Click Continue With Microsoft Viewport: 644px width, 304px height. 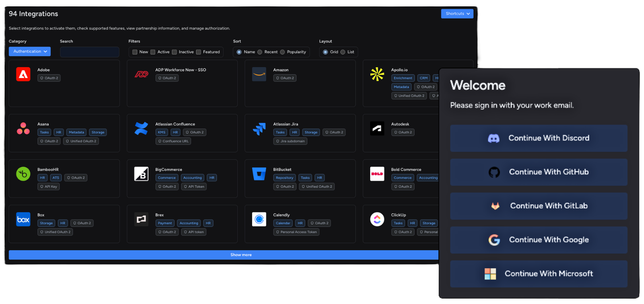[539, 274]
